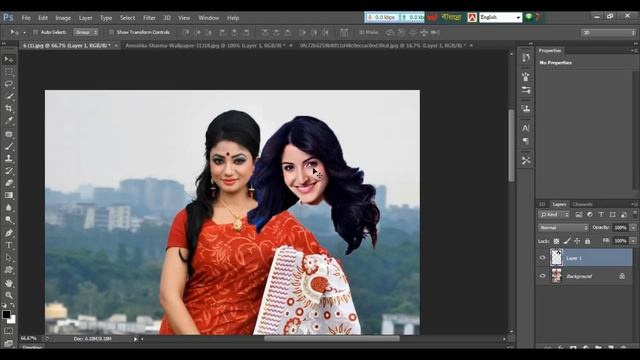Open the File menu
The width and height of the screenshot is (640, 360).
tap(26, 18)
